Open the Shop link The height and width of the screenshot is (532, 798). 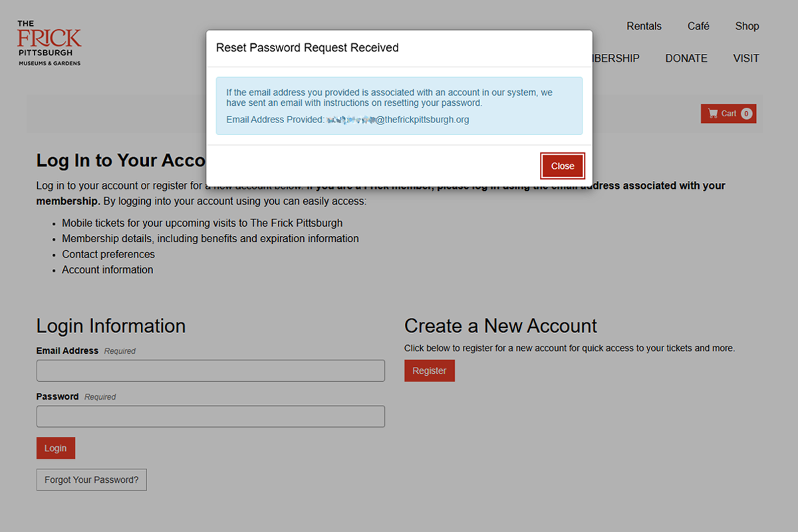(x=747, y=27)
